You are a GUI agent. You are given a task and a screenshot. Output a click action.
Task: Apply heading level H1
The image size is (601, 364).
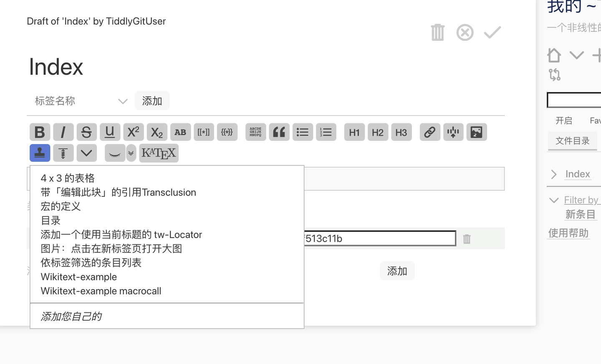354,132
